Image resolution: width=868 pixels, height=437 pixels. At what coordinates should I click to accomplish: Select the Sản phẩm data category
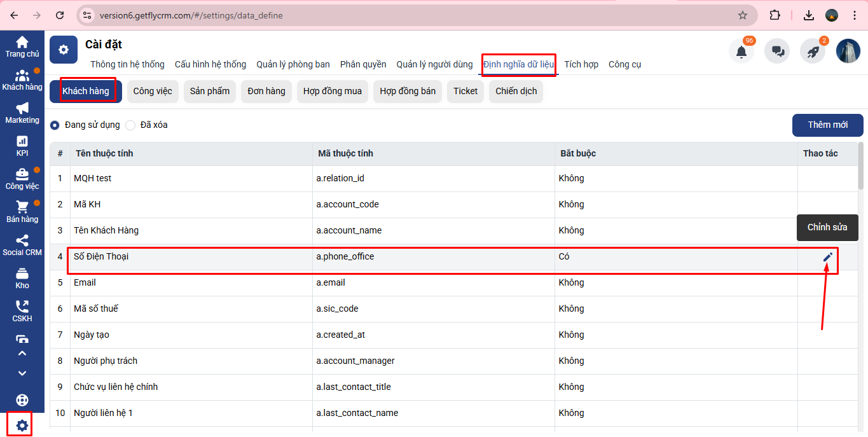pyautogui.click(x=210, y=91)
